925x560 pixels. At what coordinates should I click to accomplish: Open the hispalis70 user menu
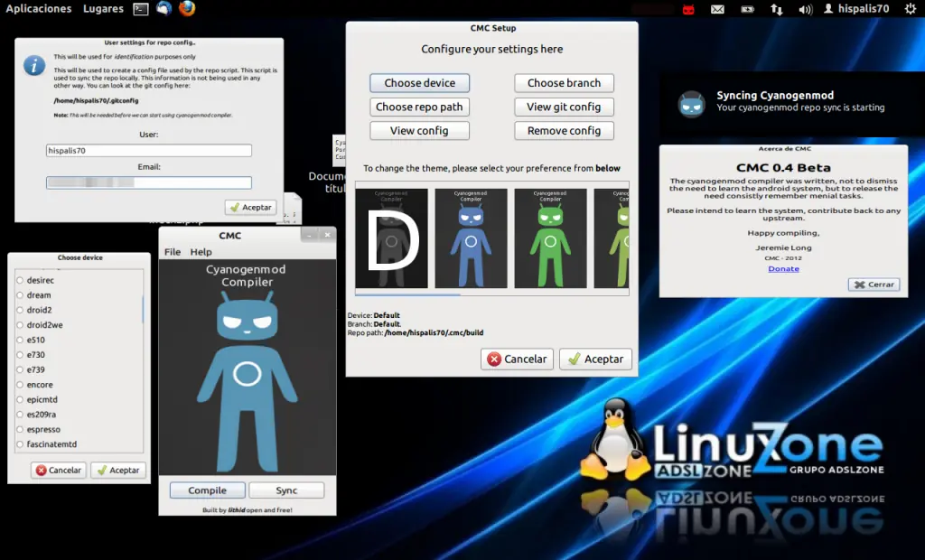click(856, 9)
